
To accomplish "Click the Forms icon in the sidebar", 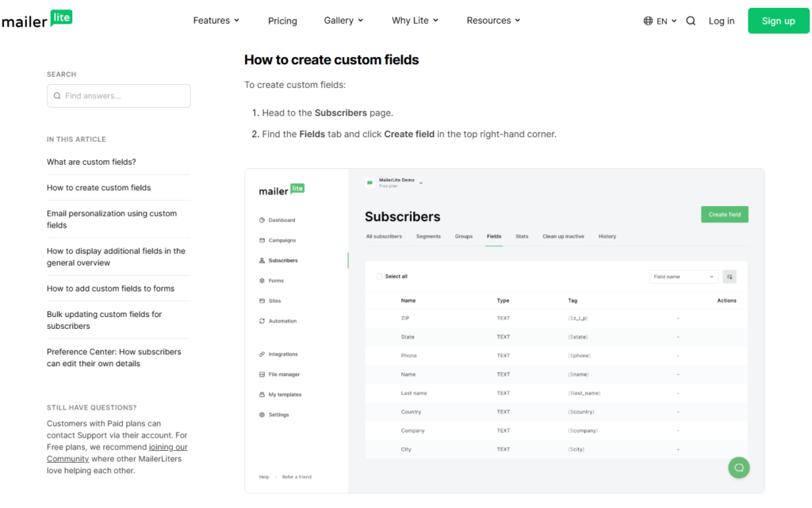I will coord(262,281).
